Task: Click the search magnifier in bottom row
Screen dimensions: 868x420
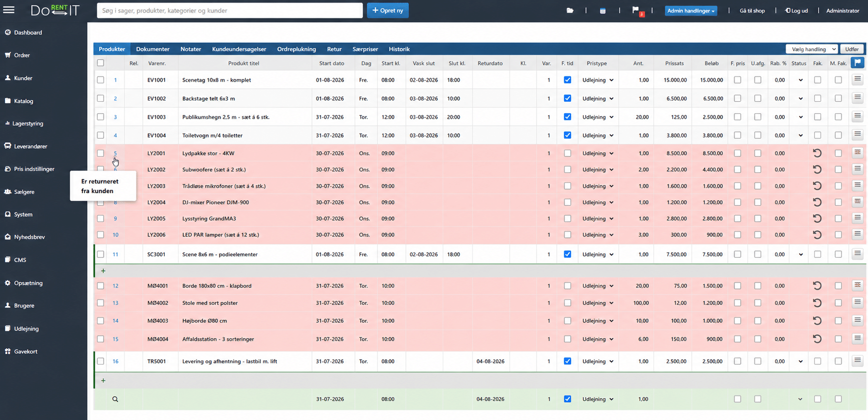Action: [x=115, y=399]
